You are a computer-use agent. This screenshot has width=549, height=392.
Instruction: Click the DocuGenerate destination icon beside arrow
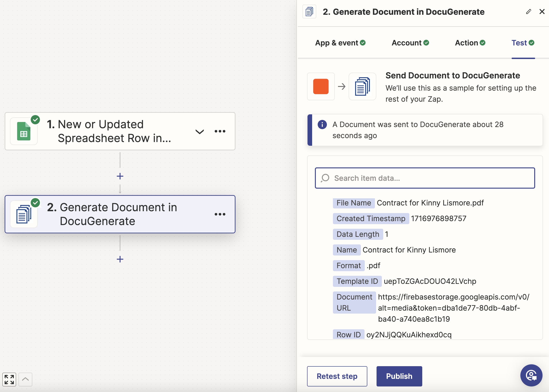point(362,86)
